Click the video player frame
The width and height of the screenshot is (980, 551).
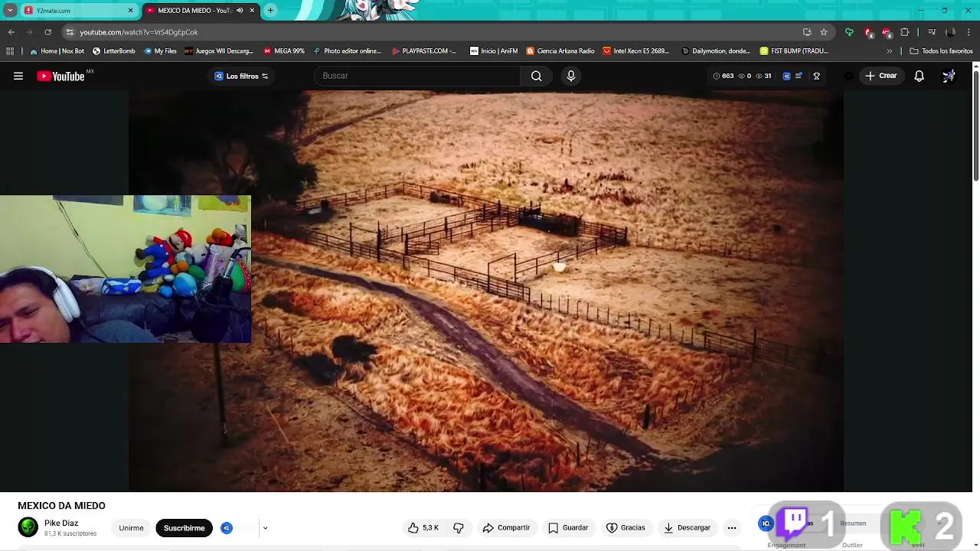point(485,291)
